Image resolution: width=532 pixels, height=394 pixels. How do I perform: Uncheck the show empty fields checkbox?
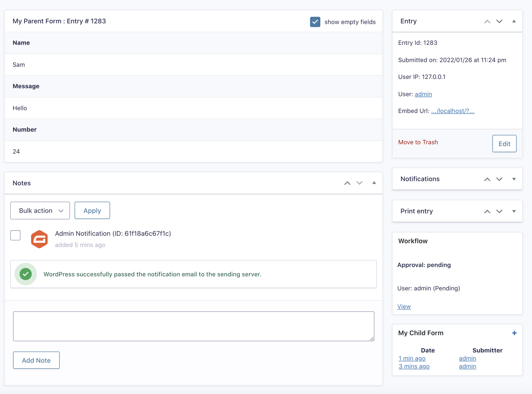315,22
